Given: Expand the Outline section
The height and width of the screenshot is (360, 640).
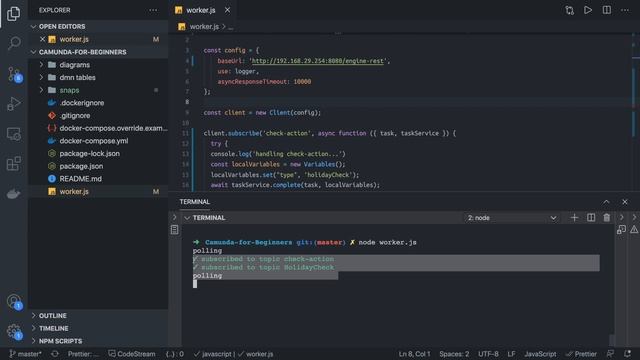Looking at the screenshot, I should tap(33, 316).
